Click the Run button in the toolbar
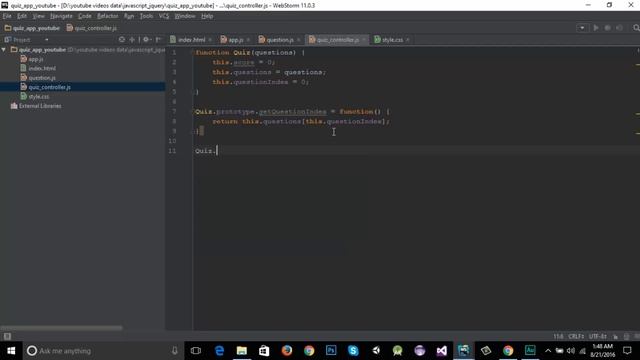This screenshot has height=360, width=640. [x=596, y=28]
